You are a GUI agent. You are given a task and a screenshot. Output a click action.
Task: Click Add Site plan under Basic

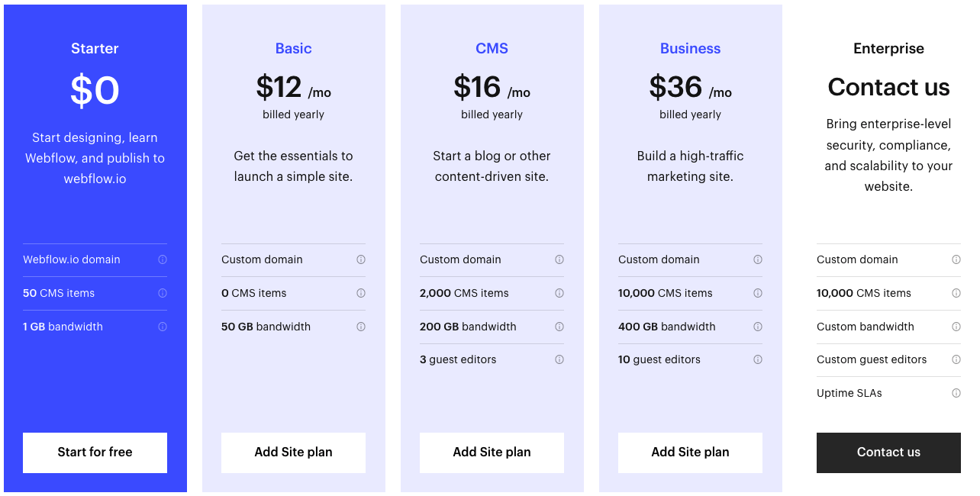[293, 453]
